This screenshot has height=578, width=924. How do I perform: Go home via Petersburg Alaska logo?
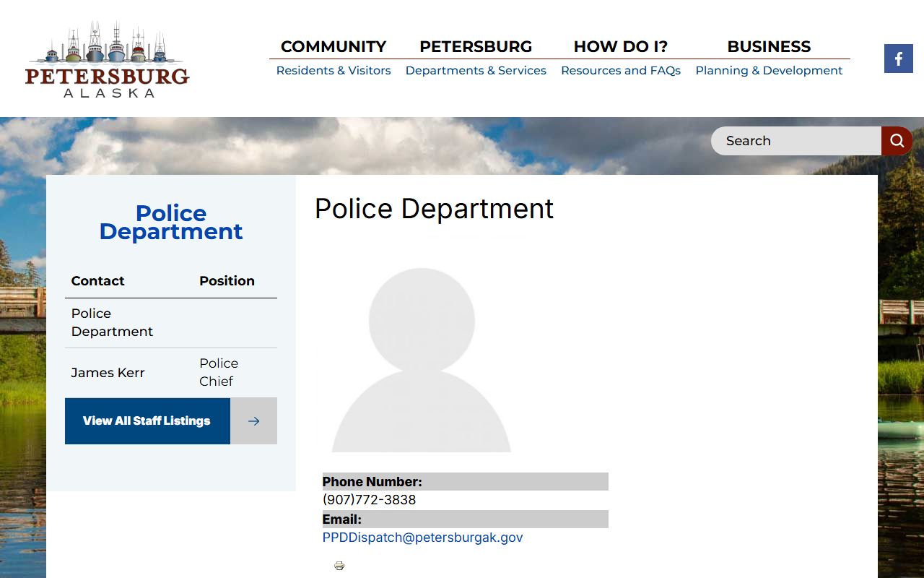107,59
